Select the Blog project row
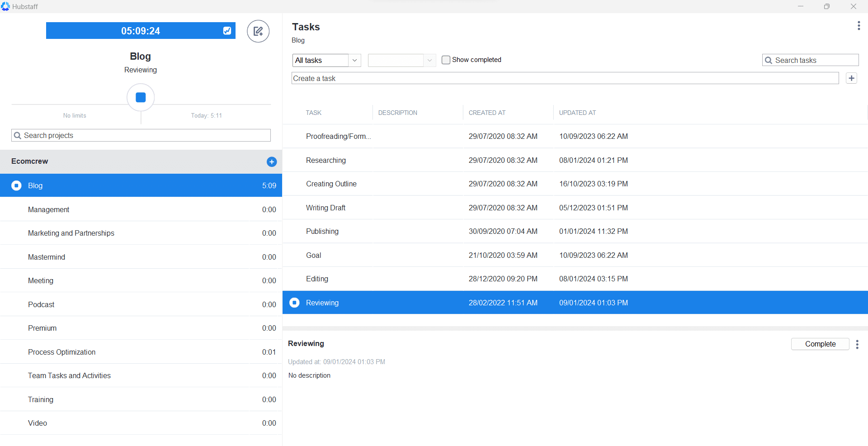Viewport: 868px width, 446px height. coord(141,185)
